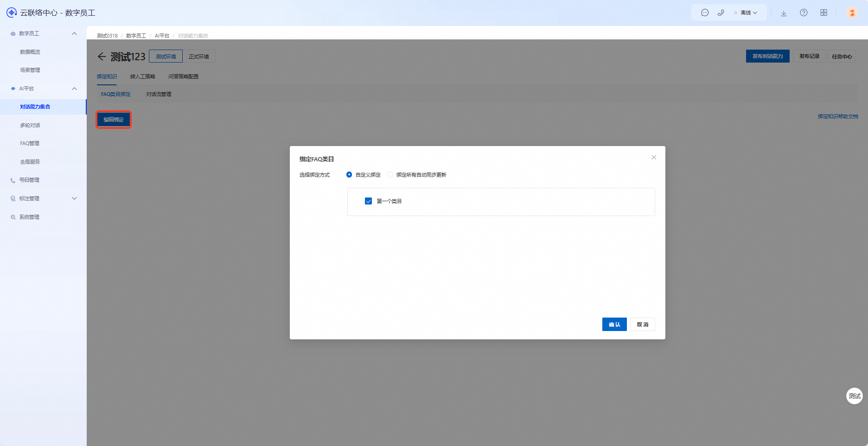
Task: Open 场景管理 in the sidebar
Action: tap(30, 70)
